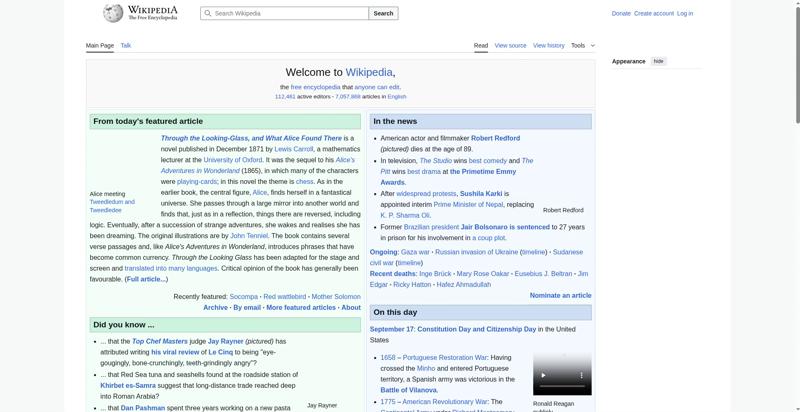Open the Khirbet es-Samra link
The height and width of the screenshot is (412, 800).
click(x=128, y=385)
